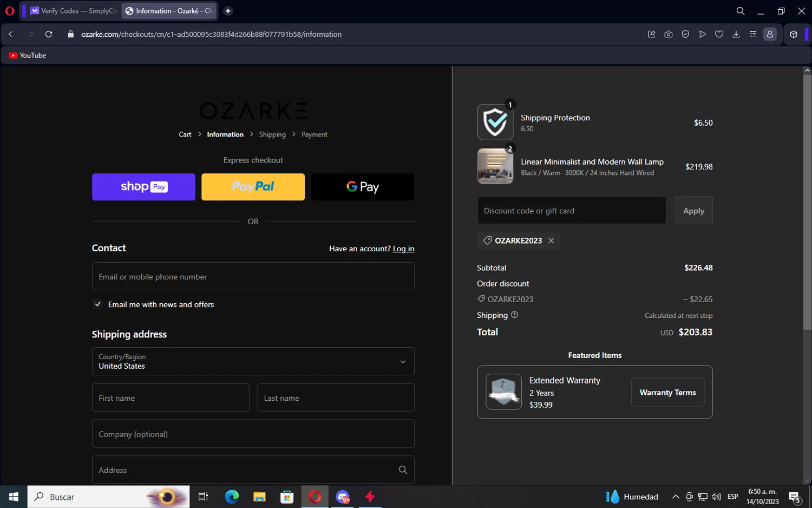Focus the Company (optional) field
Viewport: 812px width, 508px height.
tap(253, 434)
